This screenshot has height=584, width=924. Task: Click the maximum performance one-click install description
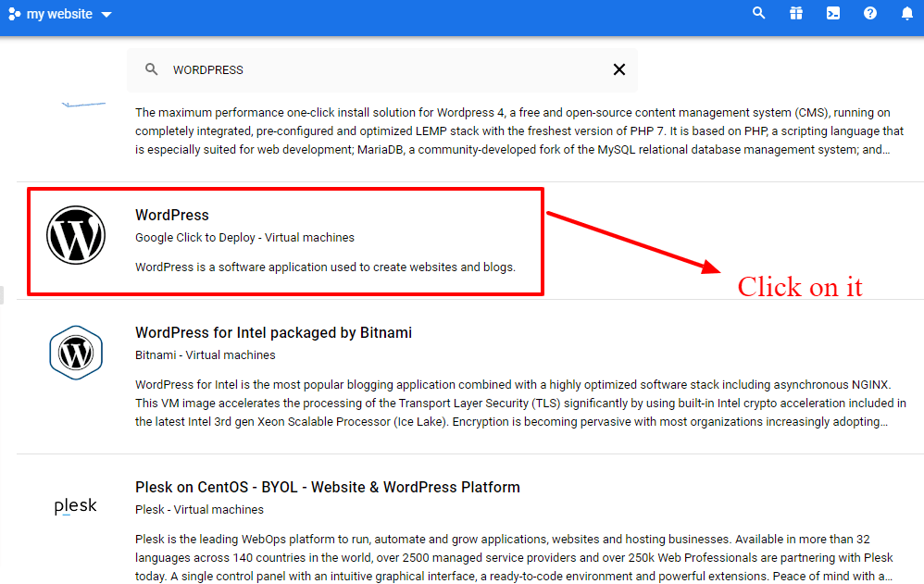(519, 130)
